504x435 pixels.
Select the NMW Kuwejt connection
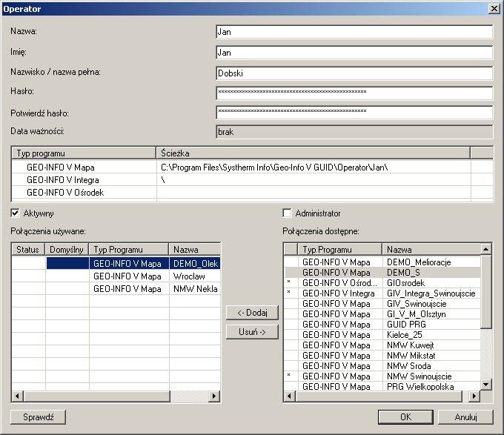click(x=382, y=345)
